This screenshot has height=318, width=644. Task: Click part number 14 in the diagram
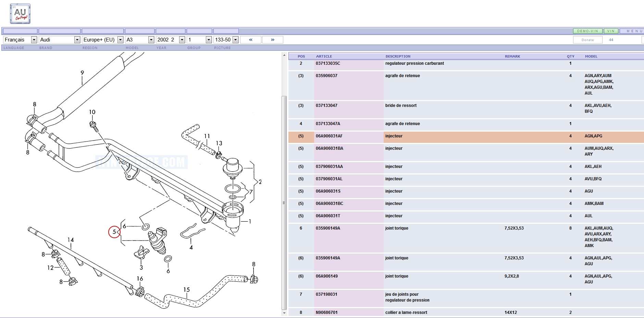[x=71, y=240]
